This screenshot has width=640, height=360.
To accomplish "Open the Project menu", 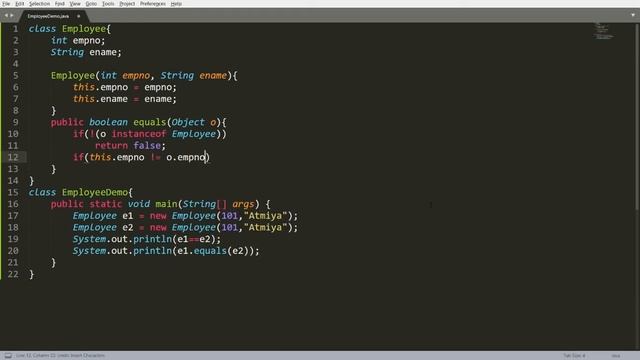I will pos(127,4).
